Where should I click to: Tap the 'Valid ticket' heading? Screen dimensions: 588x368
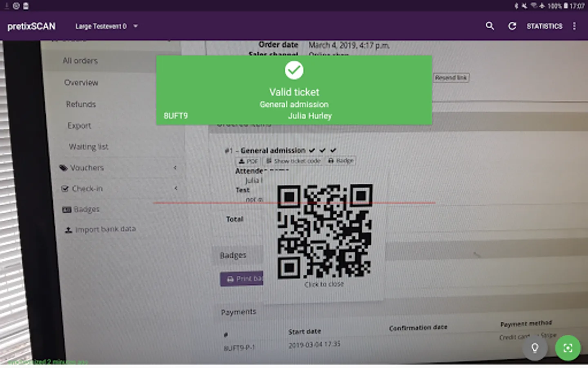click(294, 92)
